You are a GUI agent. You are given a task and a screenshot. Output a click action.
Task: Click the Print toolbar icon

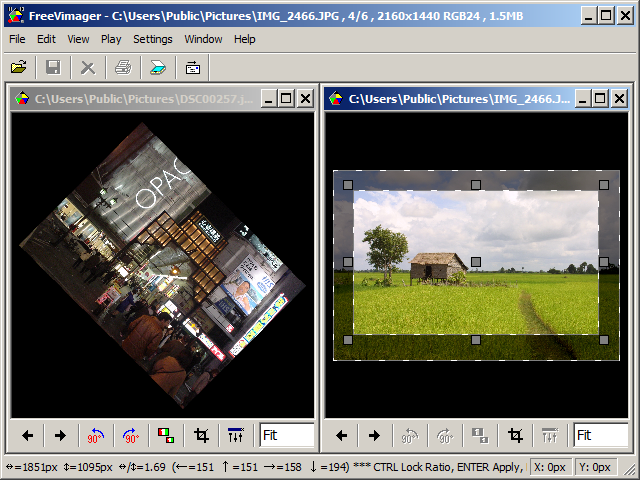(123, 67)
